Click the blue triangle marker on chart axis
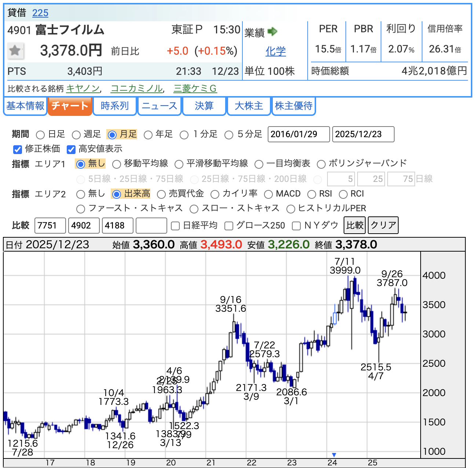 (334, 455)
